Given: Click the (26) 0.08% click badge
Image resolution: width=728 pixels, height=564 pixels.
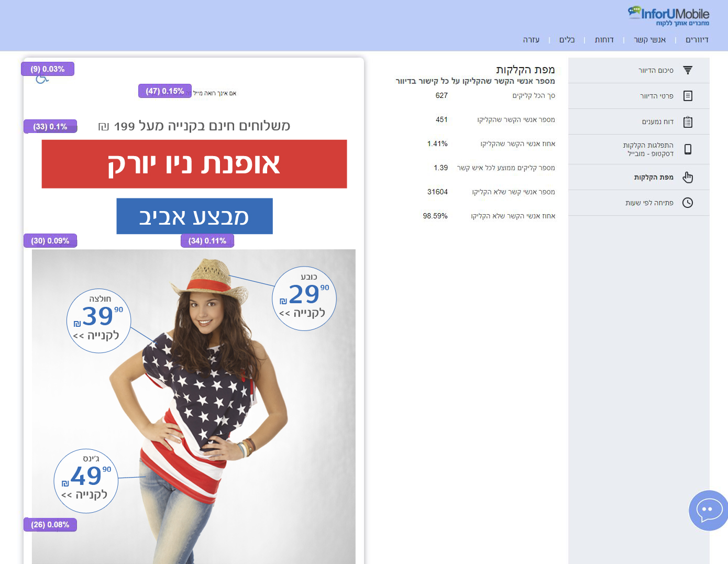Looking at the screenshot, I should tap(50, 525).
